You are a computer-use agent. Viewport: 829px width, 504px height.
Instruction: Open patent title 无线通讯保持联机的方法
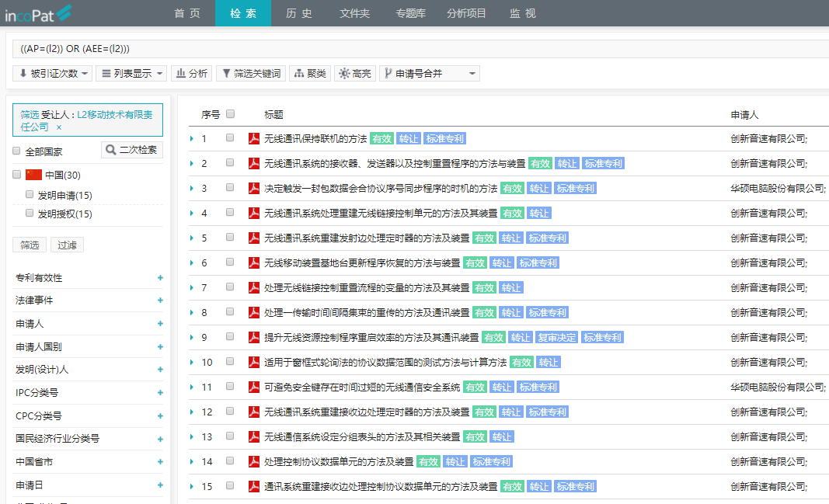(315, 138)
